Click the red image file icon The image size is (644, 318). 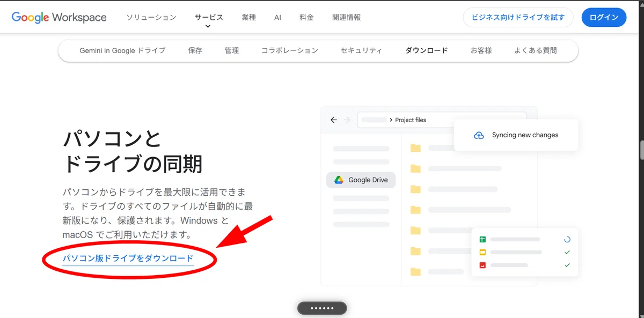482,265
